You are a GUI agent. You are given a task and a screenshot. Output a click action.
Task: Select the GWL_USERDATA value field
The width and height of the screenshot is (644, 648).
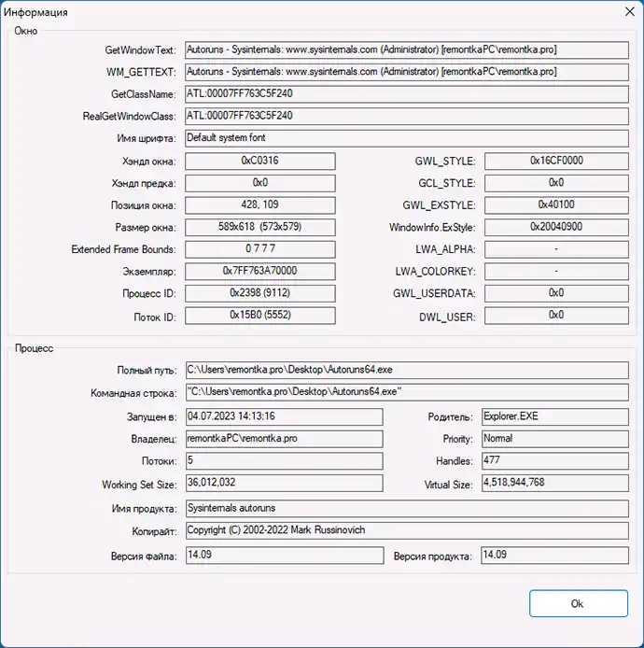(556, 293)
